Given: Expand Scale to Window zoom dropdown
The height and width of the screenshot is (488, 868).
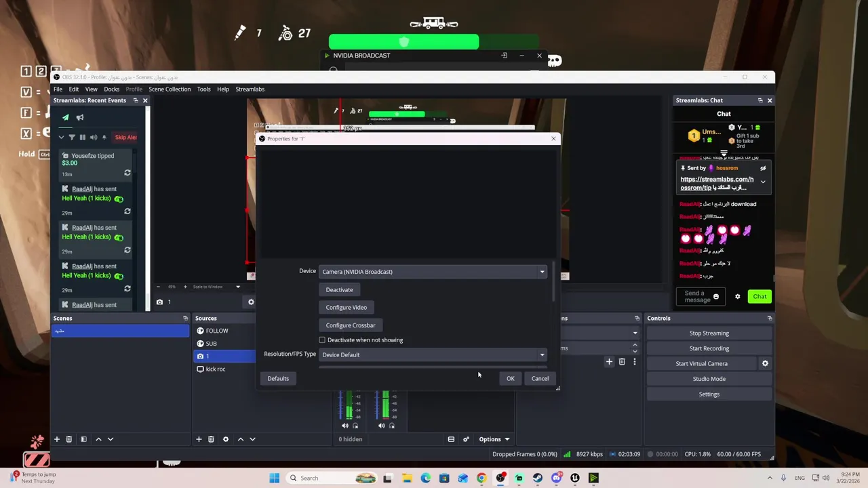Looking at the screenshot, I should point(237,287).
